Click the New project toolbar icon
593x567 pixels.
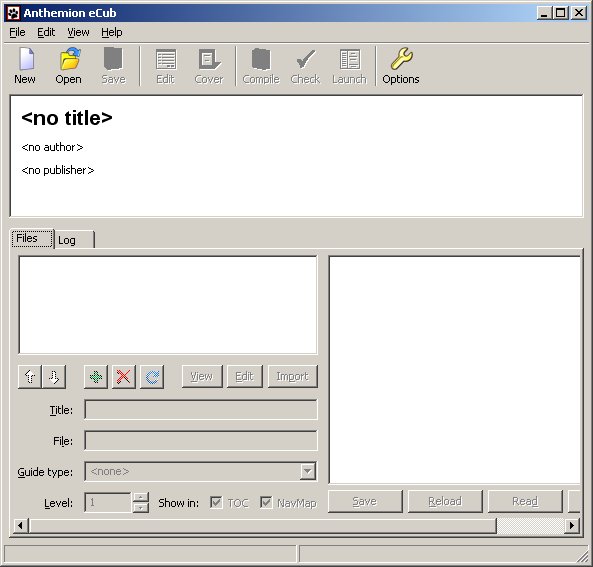(25, 66)
